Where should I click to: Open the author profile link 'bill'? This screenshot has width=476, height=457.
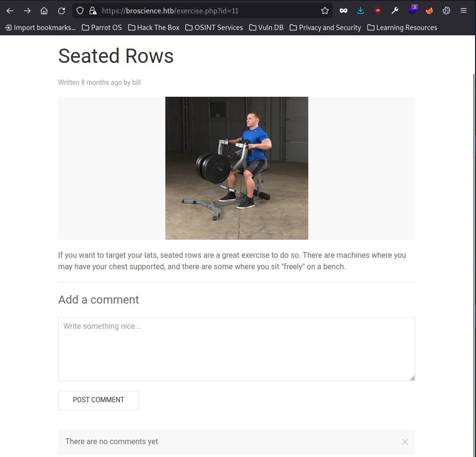point(136,82)
